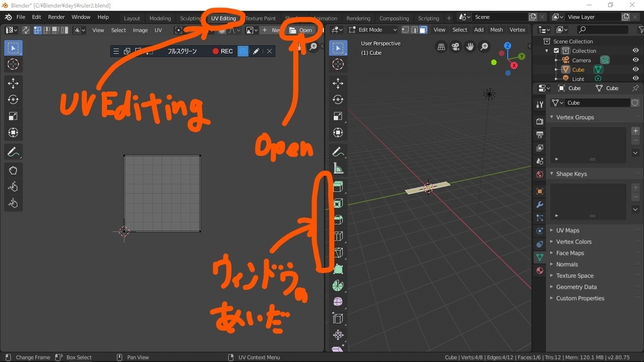Image resolution: width=644 pixels, height=362 pixels.
Task: Hide the Camera object
Action: tap(636, 61)
